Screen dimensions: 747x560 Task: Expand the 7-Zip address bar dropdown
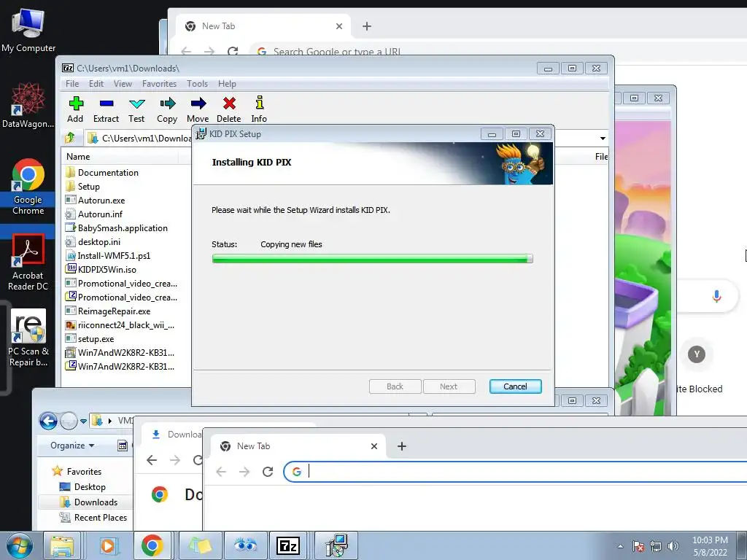pyautogui.click(x=603, y=138)
